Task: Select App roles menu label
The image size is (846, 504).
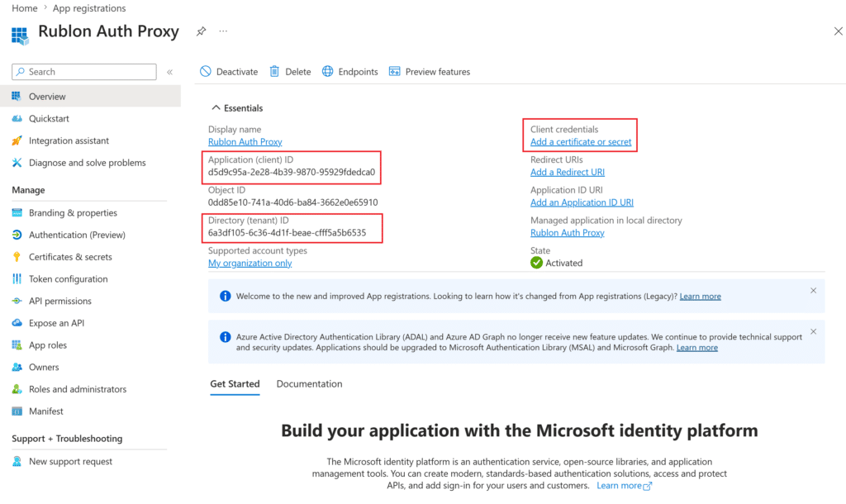Action: pyautogui.click(x=48, y=345)
